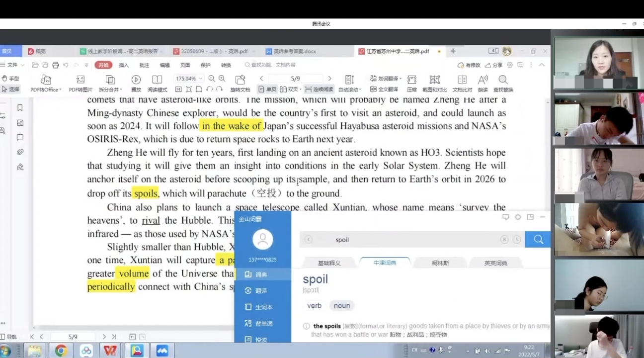The image size is (644, 358).
Task: Select the noun part-of-speech pill
Action: 342,306
